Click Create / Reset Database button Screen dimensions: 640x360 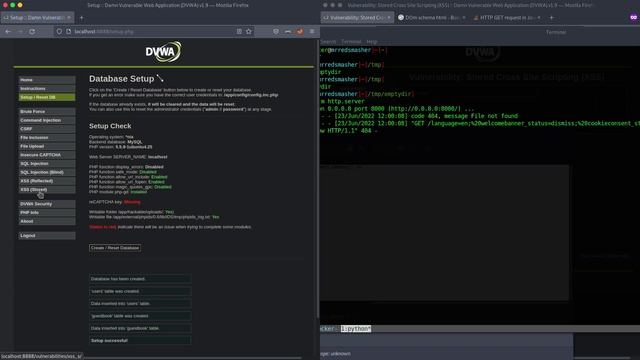115,248
